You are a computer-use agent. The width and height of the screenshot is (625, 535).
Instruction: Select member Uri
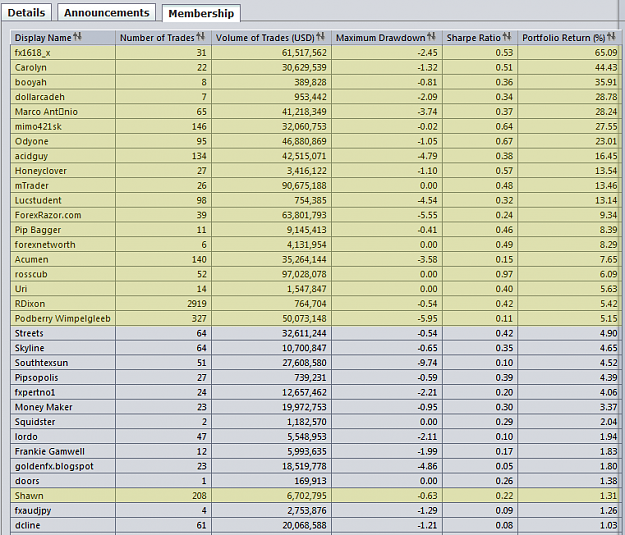[x=21, y=289]
